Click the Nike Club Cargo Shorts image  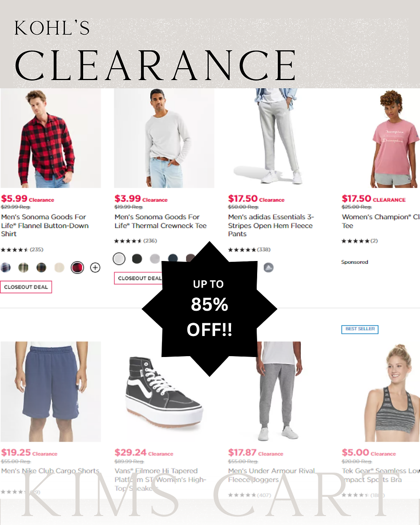(51, 392)
